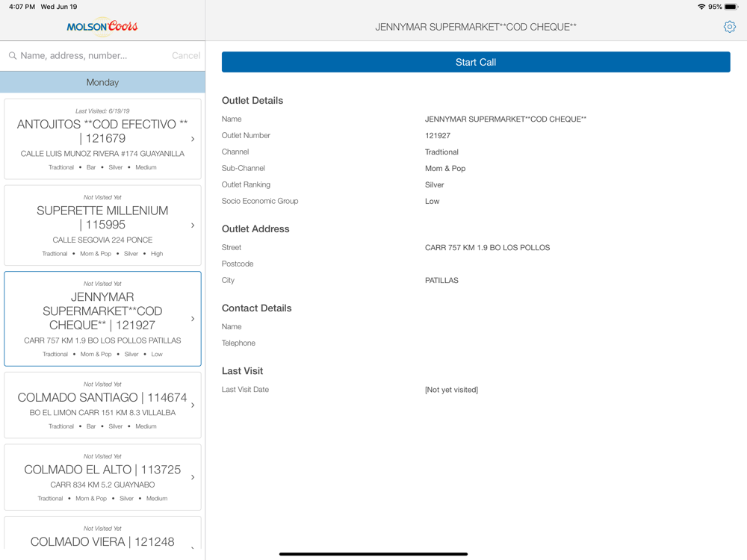
Task: Click the High tag on SUPERETTE MILLENIUM card
Action: [157, 254]
